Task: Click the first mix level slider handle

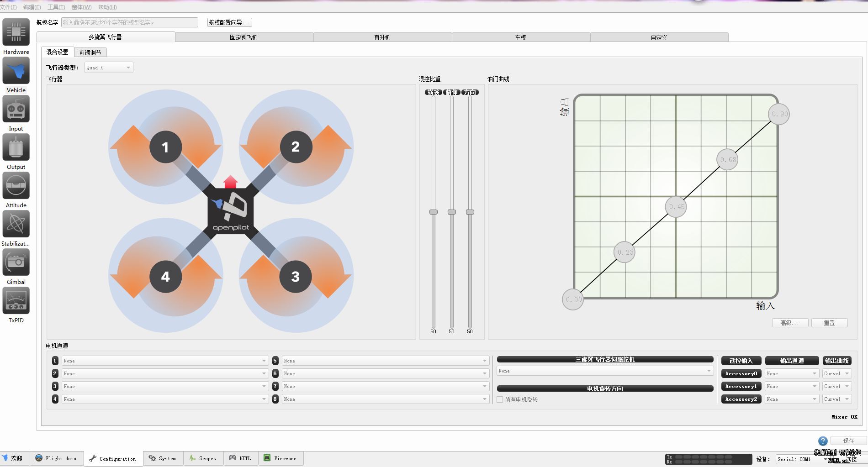Action: [433, 212]
